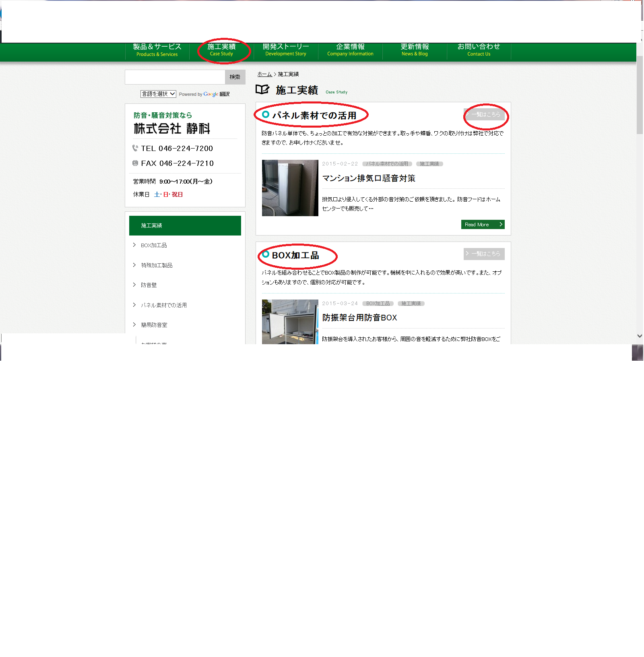Click Read More on マンション排気口騒音対策

click(483, 225)
